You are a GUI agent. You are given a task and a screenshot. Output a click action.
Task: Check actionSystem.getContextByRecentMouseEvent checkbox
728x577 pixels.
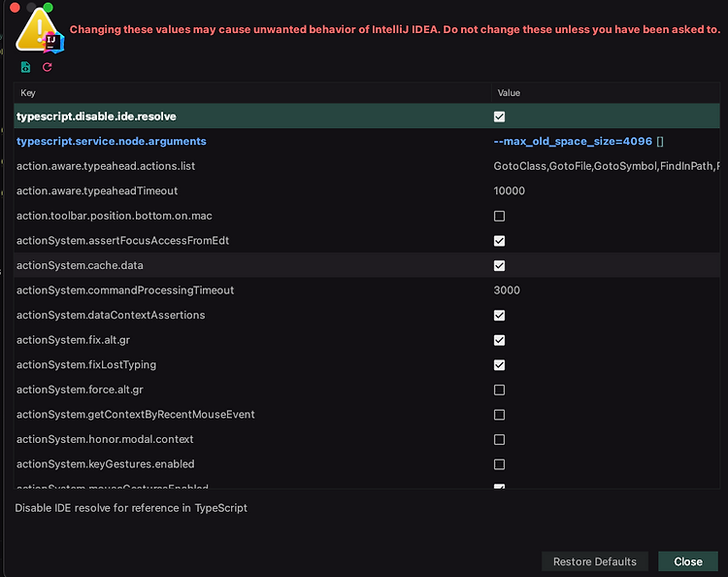pos(499,415)
